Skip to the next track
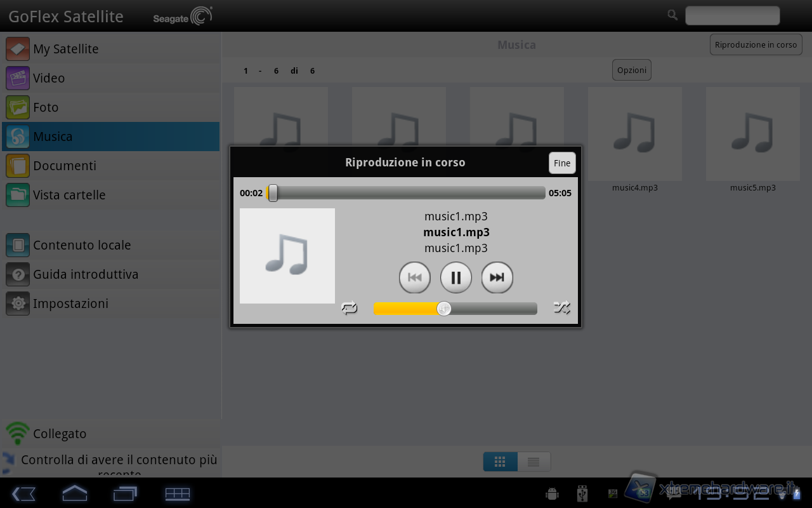Screen dimensions: 812x508 pos(497,277)
